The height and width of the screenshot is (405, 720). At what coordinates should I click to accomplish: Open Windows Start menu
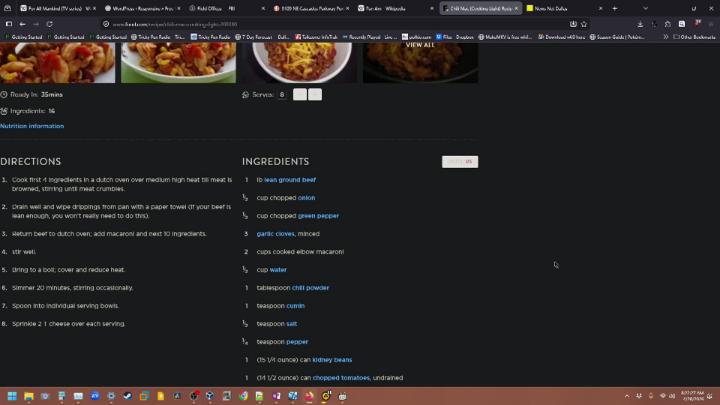click(12, 396)
